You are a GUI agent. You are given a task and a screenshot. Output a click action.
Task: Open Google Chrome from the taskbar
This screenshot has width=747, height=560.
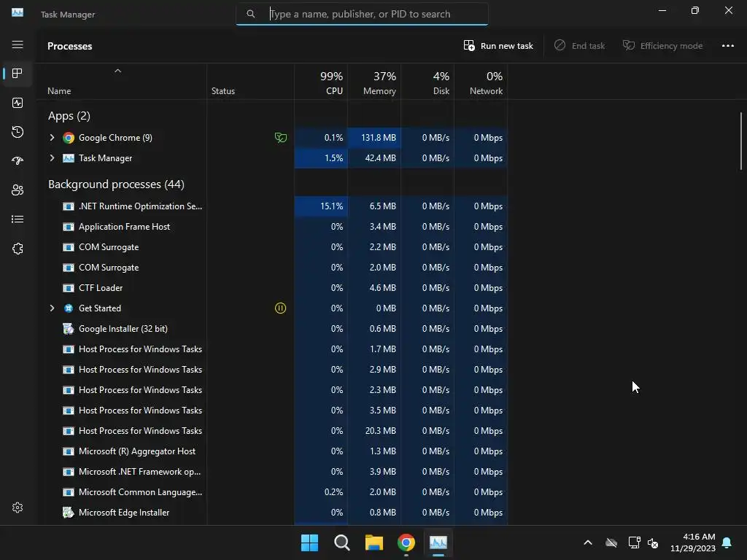406,542
